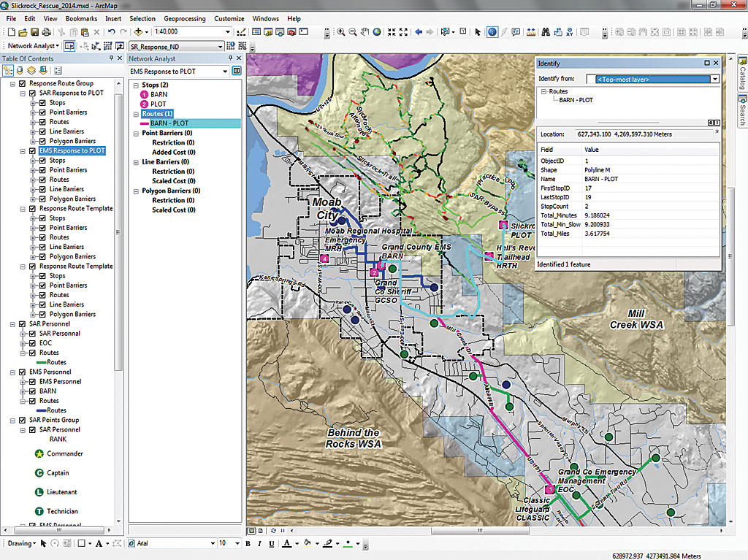Image resolution: width=748 pixels, height=560 pixels.
Task: Uncheck the SAR Response to PLOT layer
Action: (x=31, y=93)
